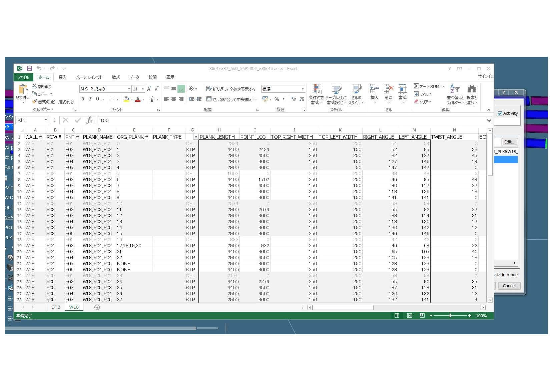
Task: Adjust the zoom slider in status bar
Action: (x=450, y=316)
